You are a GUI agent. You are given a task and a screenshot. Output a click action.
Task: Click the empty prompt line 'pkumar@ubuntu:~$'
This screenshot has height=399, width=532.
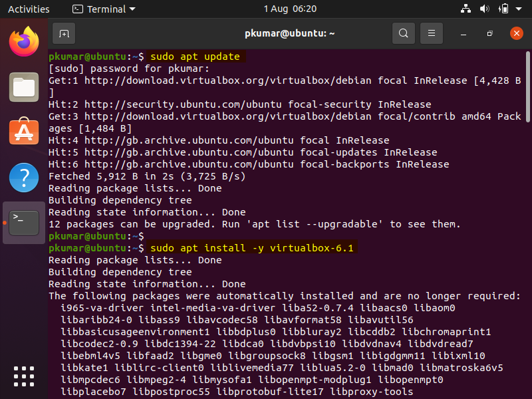click(x=96, y=236)
